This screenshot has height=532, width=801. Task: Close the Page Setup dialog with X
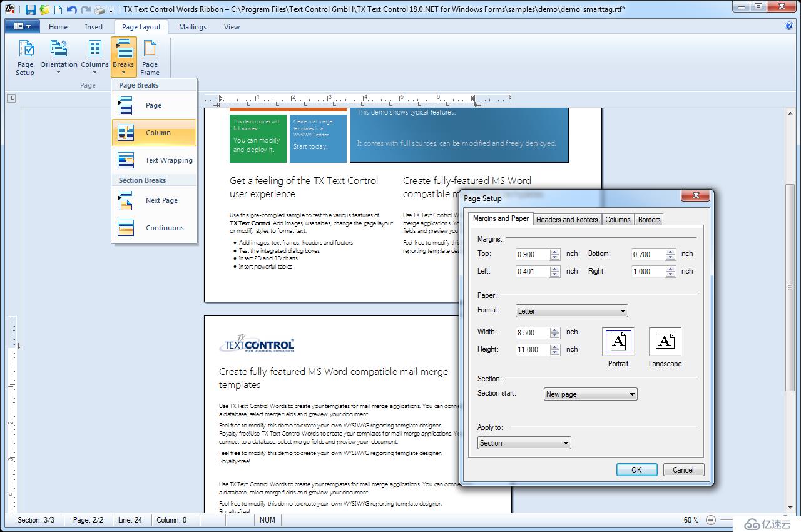(695, 197)
